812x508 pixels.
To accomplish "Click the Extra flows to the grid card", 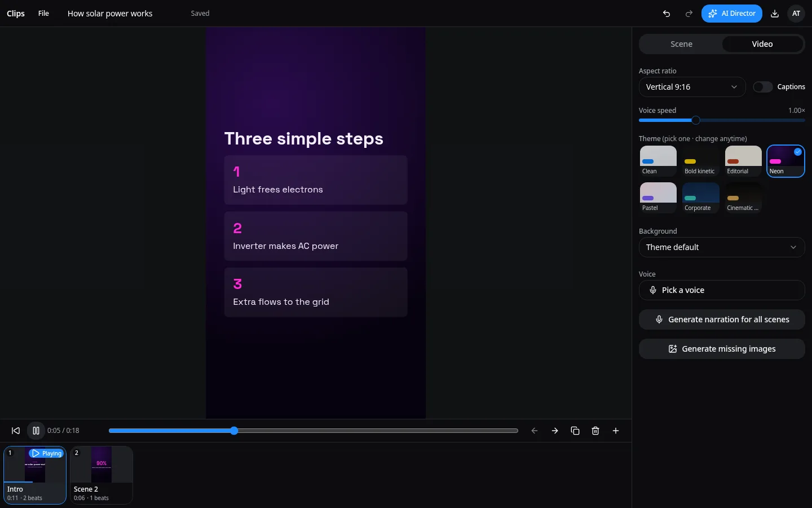I will point(316,292).
